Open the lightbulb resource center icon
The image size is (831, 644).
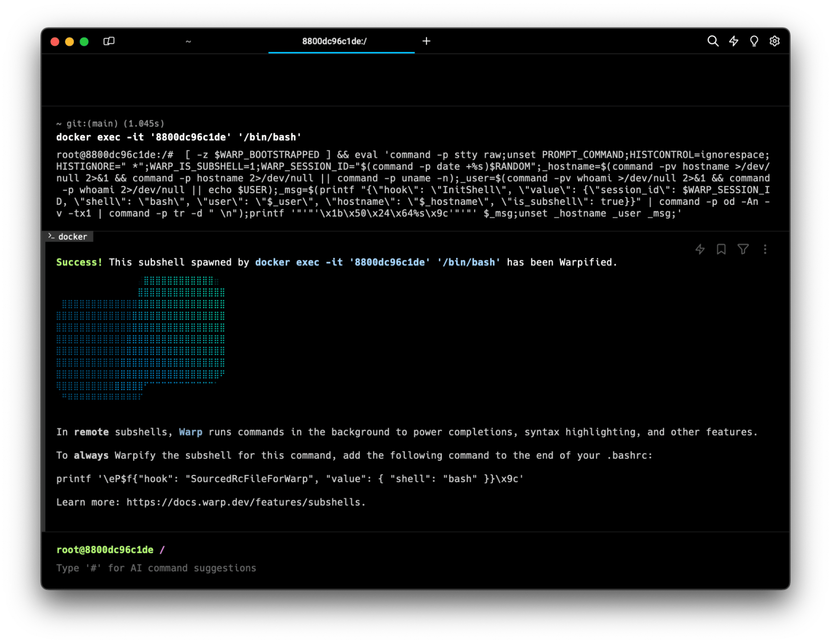coord(754,41)
